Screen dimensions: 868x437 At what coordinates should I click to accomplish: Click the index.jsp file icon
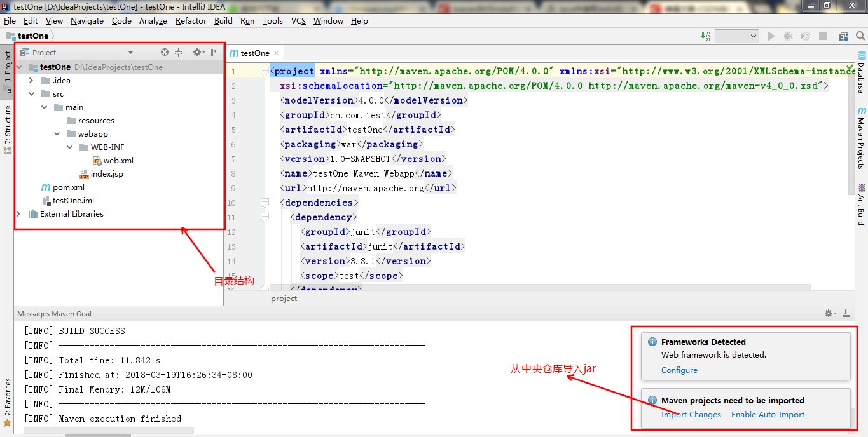tap(84, 173)
